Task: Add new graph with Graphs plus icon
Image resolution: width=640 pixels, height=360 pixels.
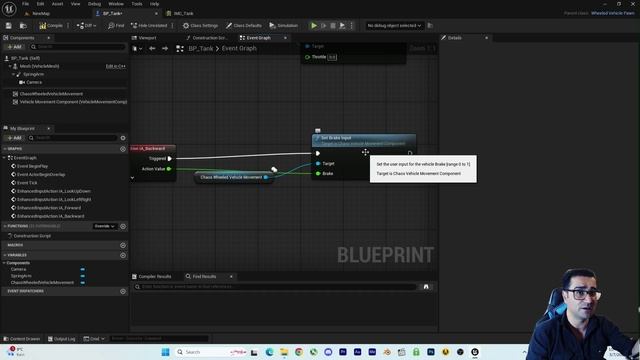Action: pyautogui.click(x=123, y=149)
